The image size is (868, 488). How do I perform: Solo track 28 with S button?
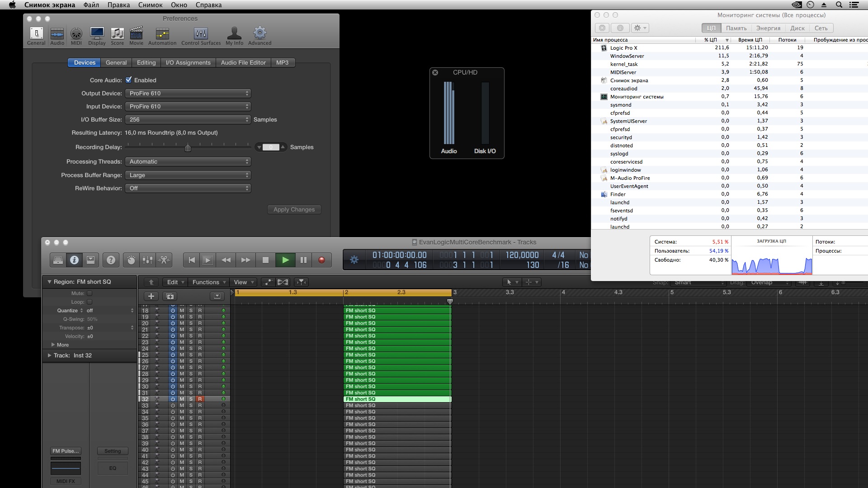(x=191, y=374)
